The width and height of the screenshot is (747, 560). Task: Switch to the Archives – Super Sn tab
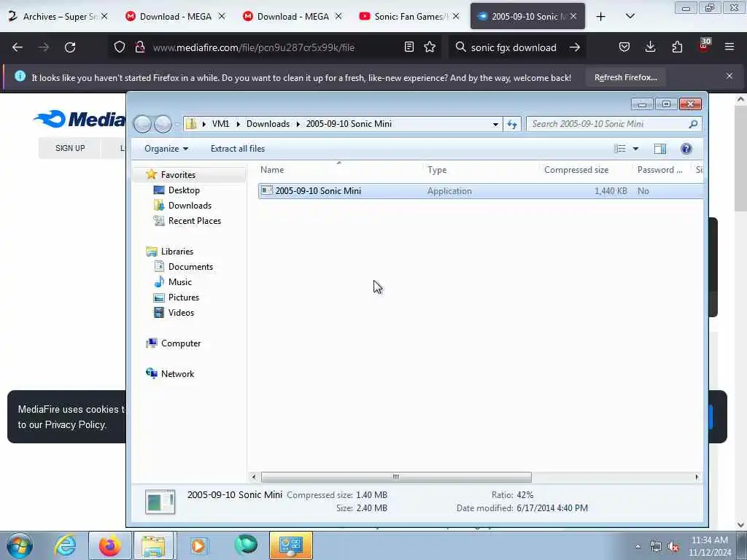53,16
